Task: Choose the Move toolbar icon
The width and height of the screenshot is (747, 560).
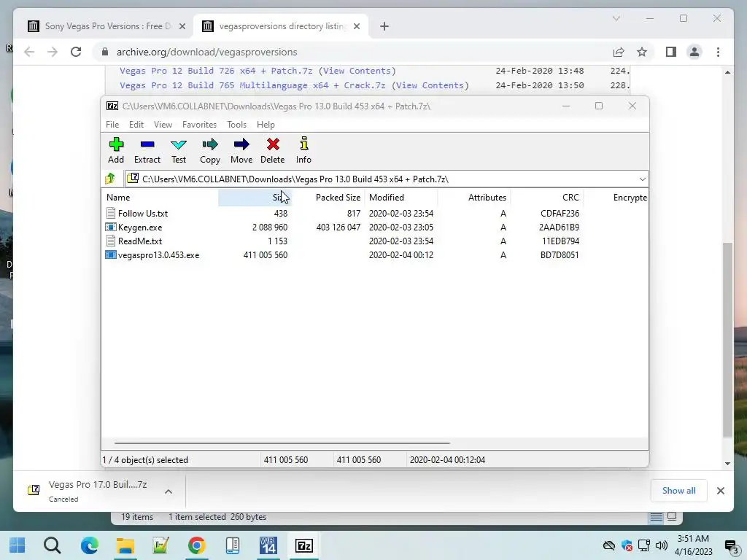Action: point(241,150)
